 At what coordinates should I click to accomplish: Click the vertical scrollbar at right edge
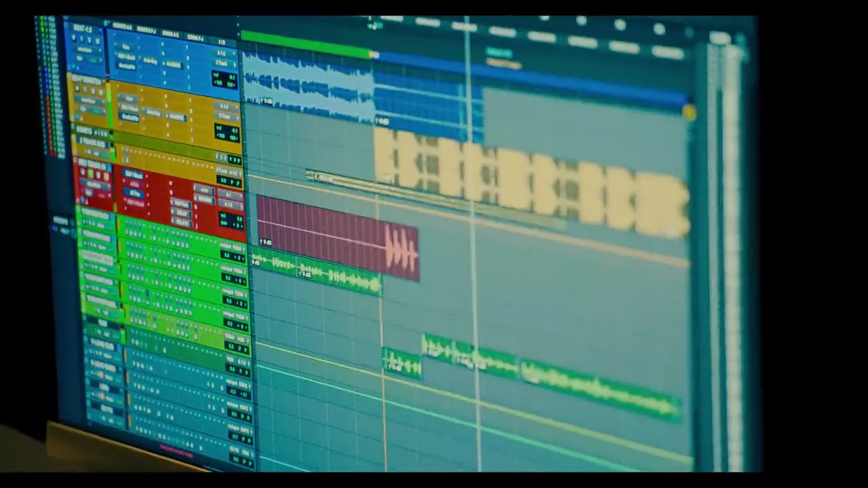[732, 258]
